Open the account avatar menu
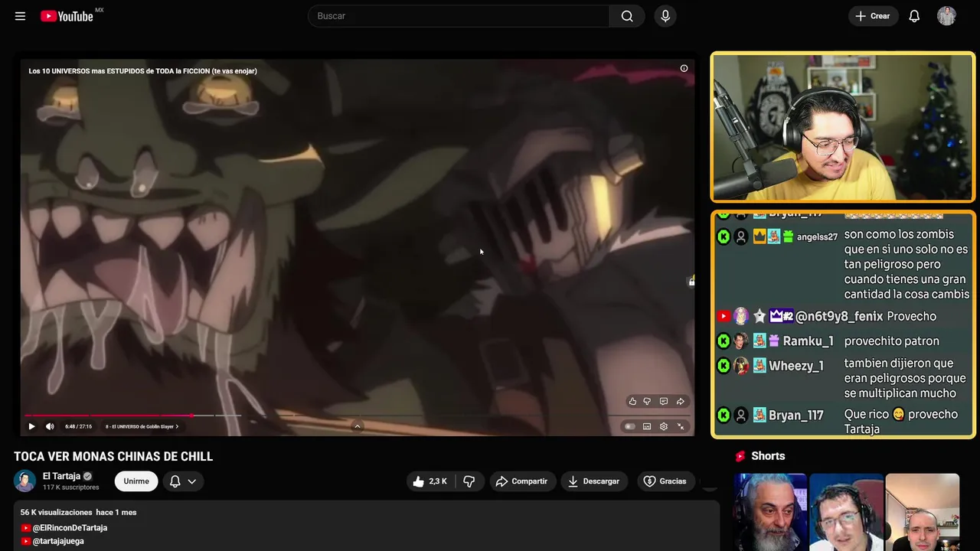980x551 pixels. [946, 16]
